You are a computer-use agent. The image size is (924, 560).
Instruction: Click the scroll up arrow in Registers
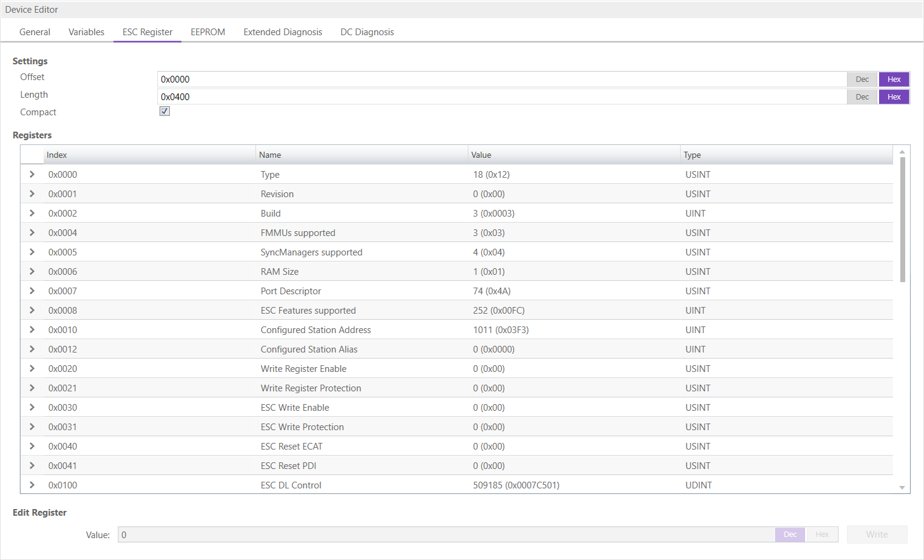tap(902, 152)
